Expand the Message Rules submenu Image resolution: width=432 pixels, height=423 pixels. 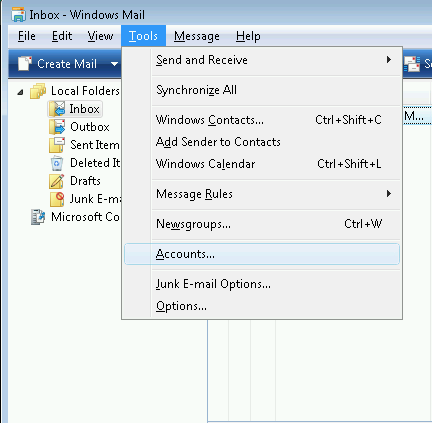point(389,194)
